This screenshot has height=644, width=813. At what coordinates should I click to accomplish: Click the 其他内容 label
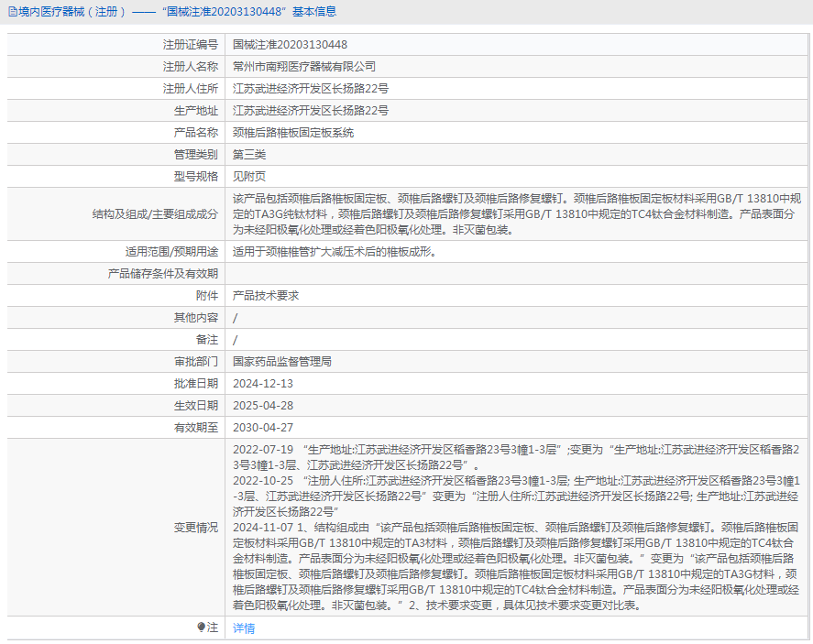tap(196, 318)
